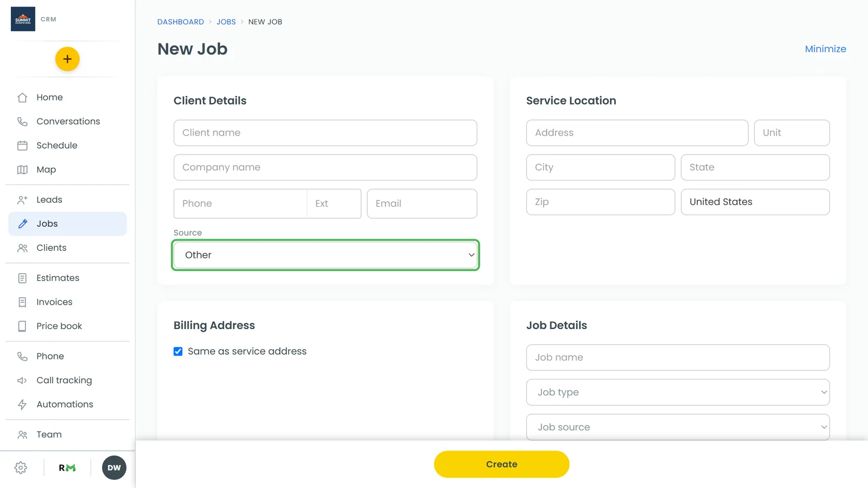Focus the Client name field
This screenshot has width=868, height=488.
[x=325, y=133]
